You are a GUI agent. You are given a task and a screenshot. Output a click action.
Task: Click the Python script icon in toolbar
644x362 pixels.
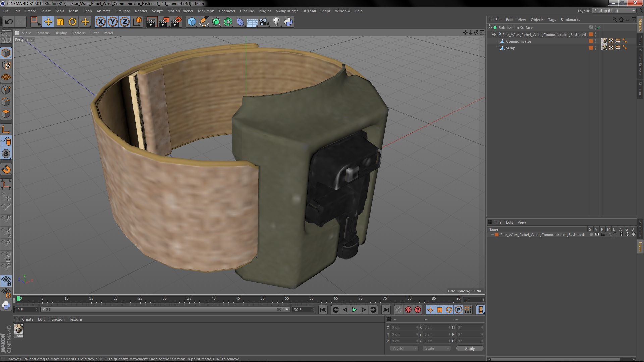coord(288,22)
